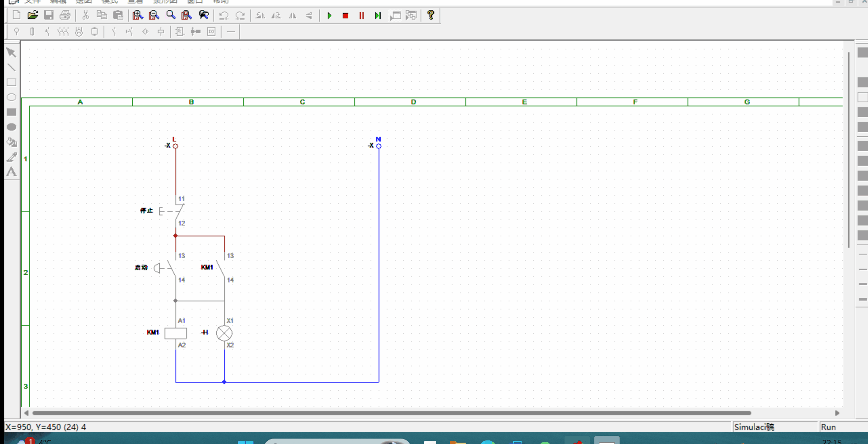
Task: Select the hollow ellipse tool
Action: (x=12, y=97)
